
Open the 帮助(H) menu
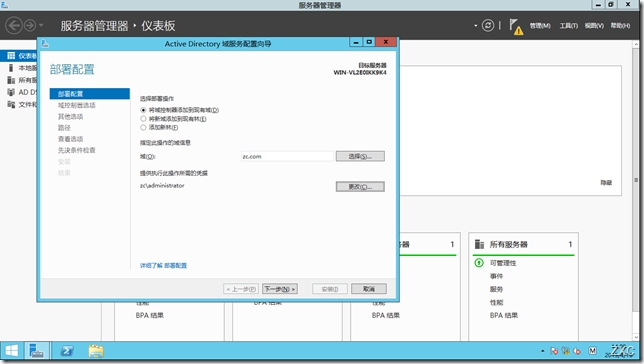[620, 25]
